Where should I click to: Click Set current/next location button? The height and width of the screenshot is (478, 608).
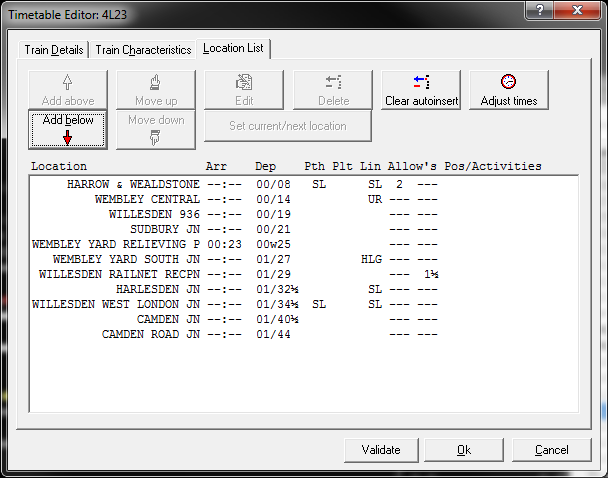click(288, 126)
